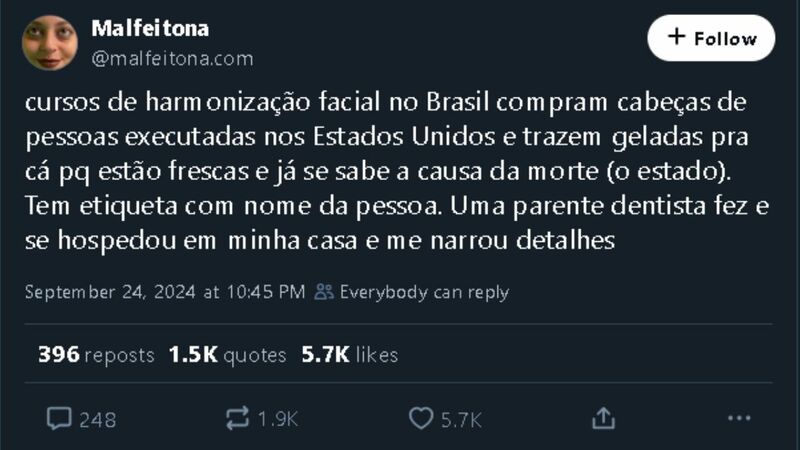
Task: Click the 248 replies count
Action: (97, 420)
